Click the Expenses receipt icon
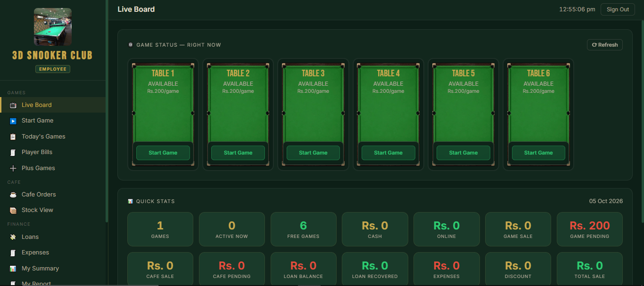This screenshot has width=644, height=286. tap(13, 253)
